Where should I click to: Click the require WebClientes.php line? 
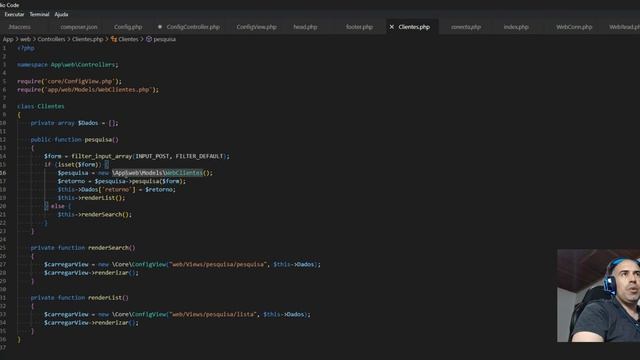88,89
